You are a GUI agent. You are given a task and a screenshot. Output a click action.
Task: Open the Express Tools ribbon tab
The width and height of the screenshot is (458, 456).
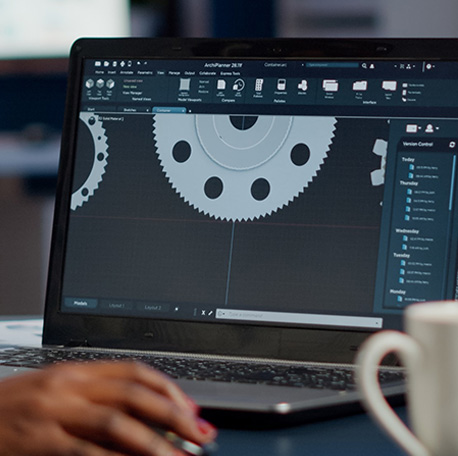[x=230, y=74]
